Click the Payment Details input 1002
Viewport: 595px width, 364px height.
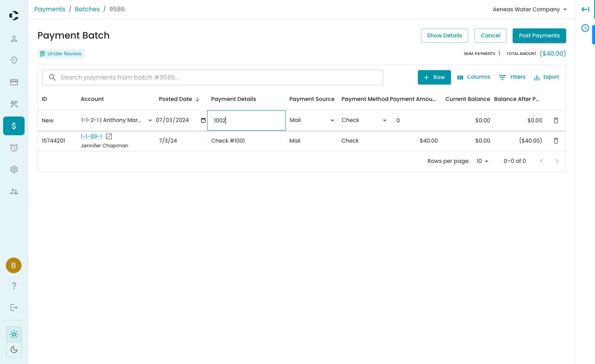coord(246,120)
